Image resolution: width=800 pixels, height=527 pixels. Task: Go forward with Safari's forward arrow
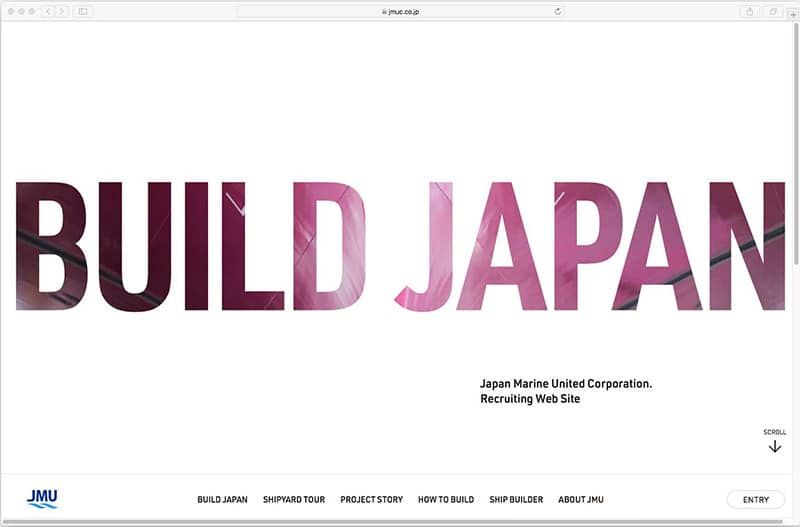click(61, 11)
